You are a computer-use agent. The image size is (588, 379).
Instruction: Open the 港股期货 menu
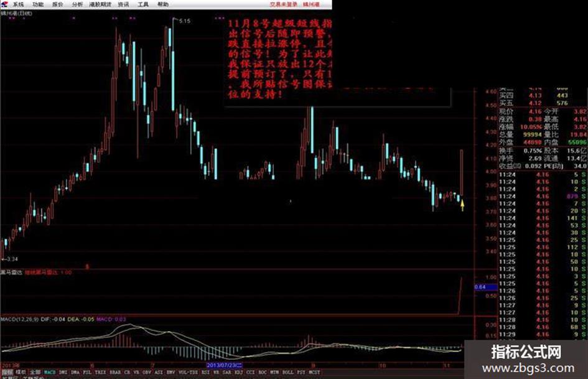tap(100, 4)
